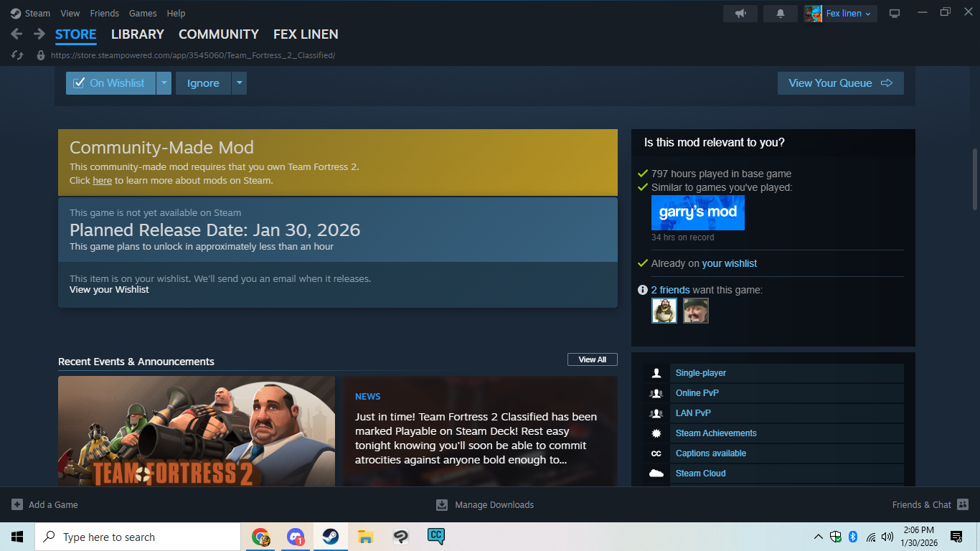The image size is (980, 551).
Task: Click the Add a Game plus icon
Action: [17, 504]
